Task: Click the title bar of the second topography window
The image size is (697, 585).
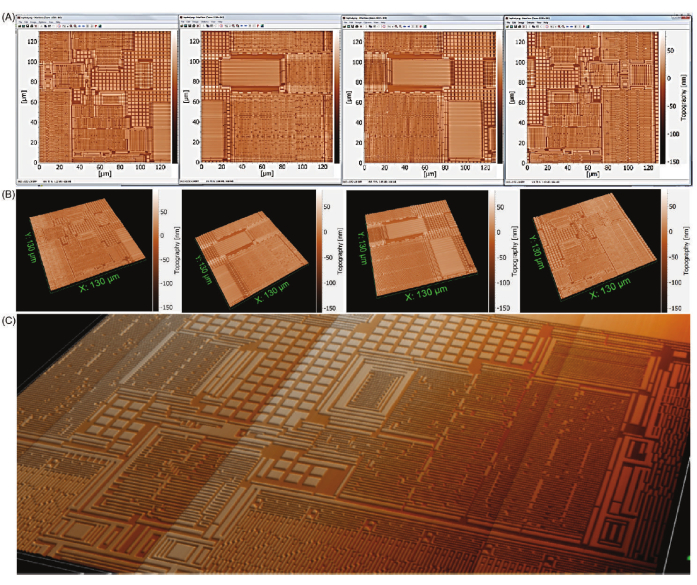Action: [260, 17]
